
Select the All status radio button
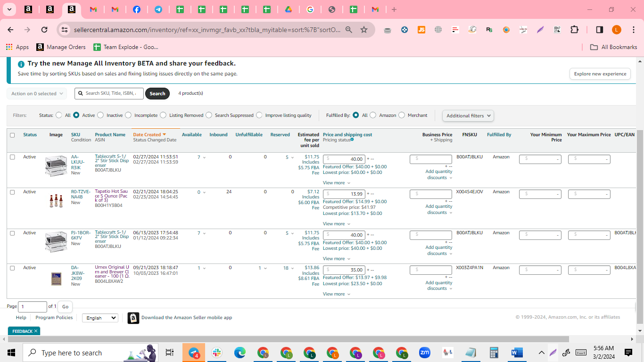pos(59,115)
